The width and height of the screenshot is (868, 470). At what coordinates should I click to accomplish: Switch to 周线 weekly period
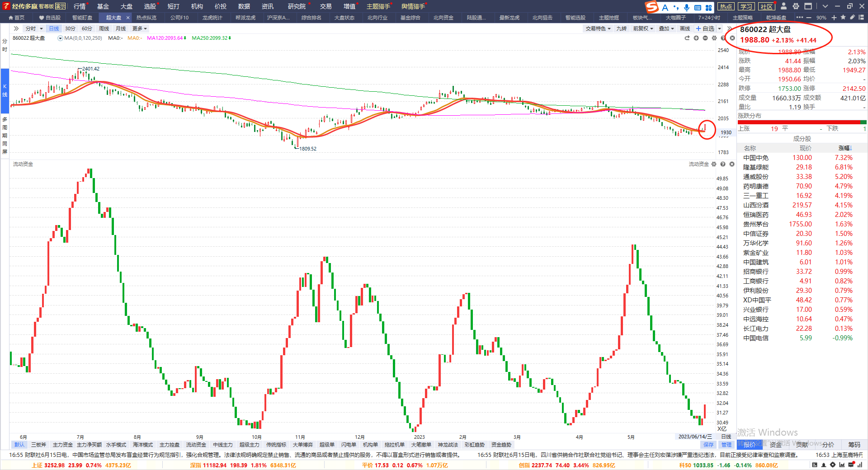coord(104,28)
